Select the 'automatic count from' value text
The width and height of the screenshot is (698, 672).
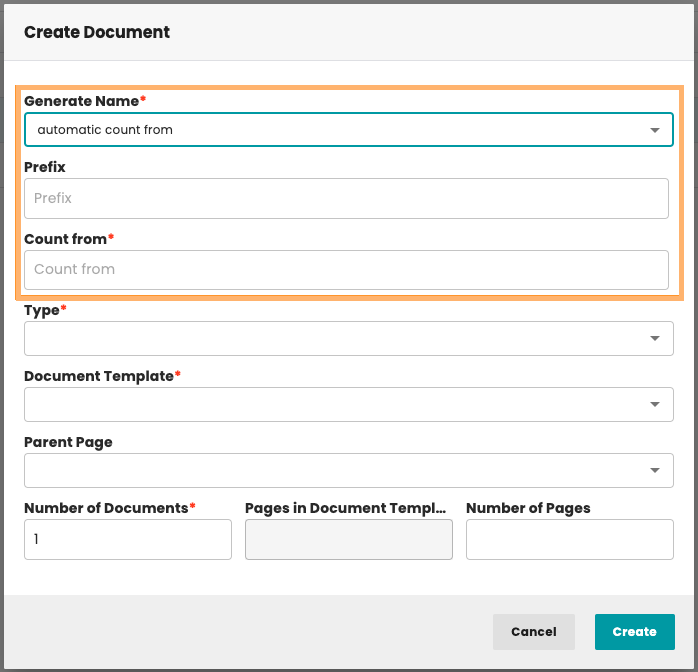tap(105, 130)
